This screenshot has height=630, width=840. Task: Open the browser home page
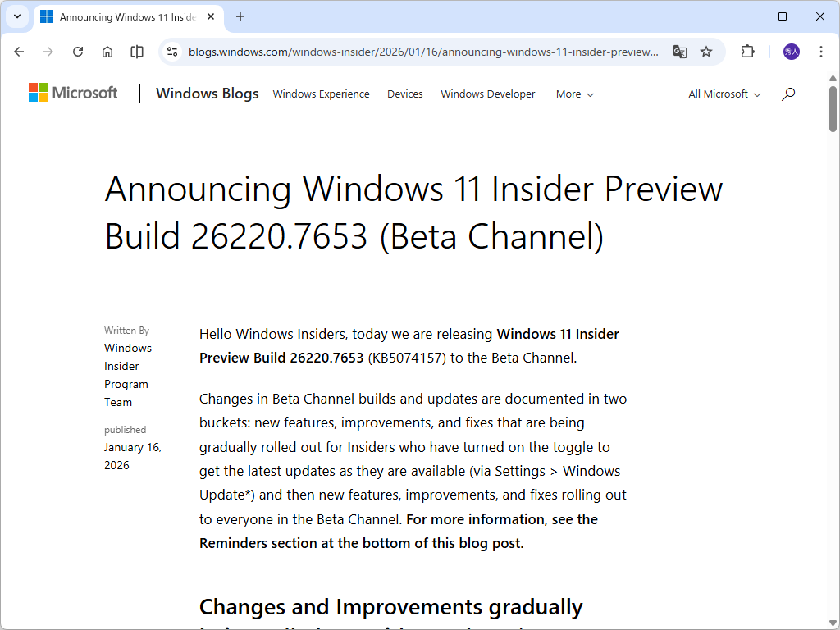107,52
